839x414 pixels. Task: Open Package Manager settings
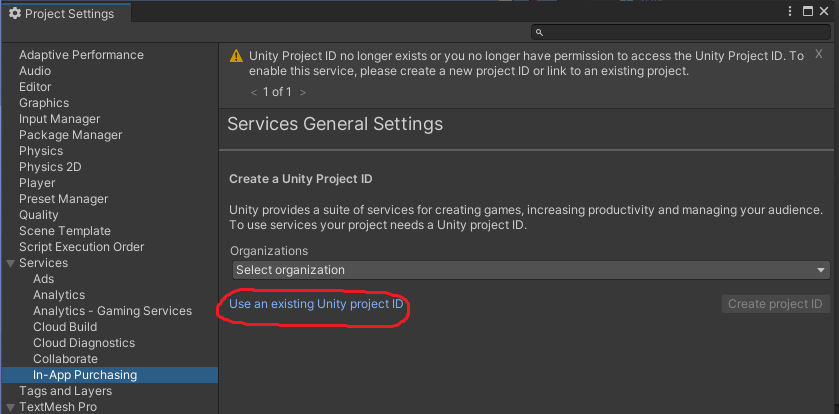(71, 135)
